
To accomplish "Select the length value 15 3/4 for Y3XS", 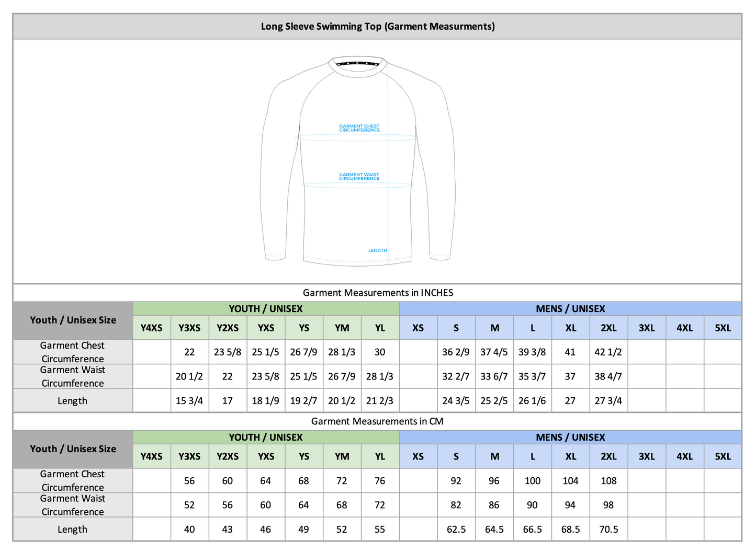I will click(x=189, y=400).
